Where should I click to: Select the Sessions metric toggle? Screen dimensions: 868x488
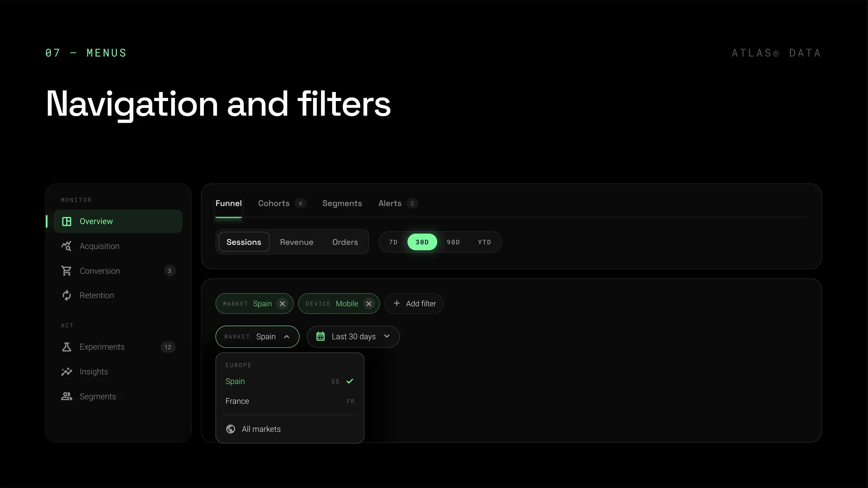pyautogui.click(x=244, y=242)
